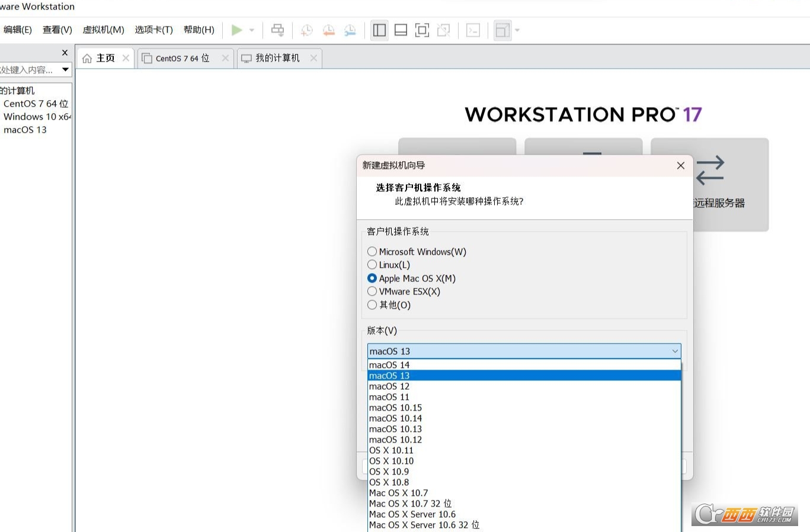Image resolution: width=810 pixels, height=532 pixels.
Task: Choose macOS 10.13 from version list
Action: coord(524,429)
